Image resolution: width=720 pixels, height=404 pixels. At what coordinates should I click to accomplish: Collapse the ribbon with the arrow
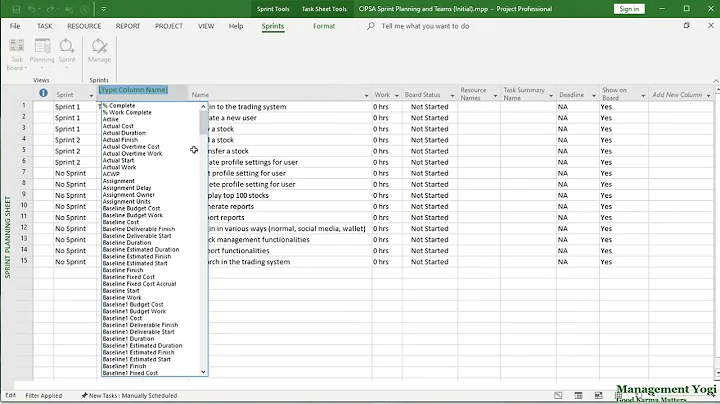pos(715,80)
